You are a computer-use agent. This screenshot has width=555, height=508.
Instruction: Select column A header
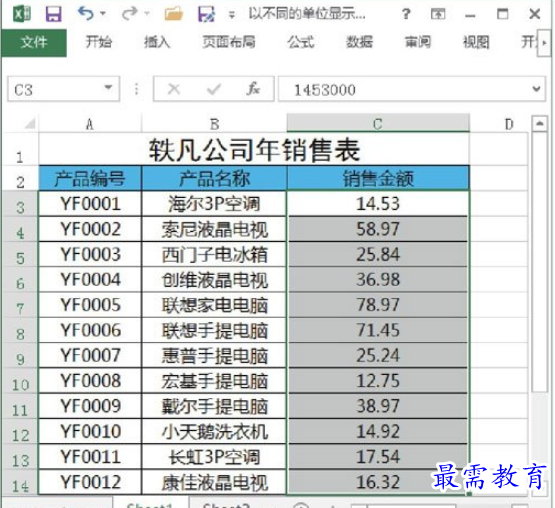[x=90, y=124]
